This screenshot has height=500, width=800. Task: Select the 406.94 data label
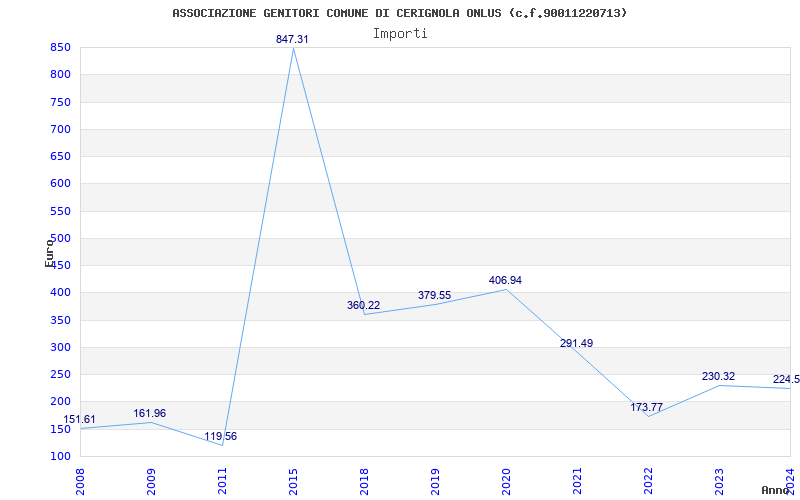tap(505, 280)
